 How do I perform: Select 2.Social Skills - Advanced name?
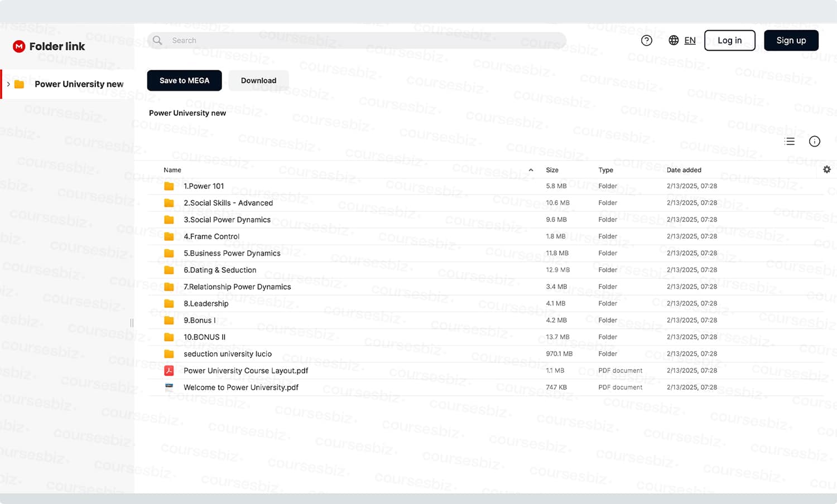[x=228, y=203]
